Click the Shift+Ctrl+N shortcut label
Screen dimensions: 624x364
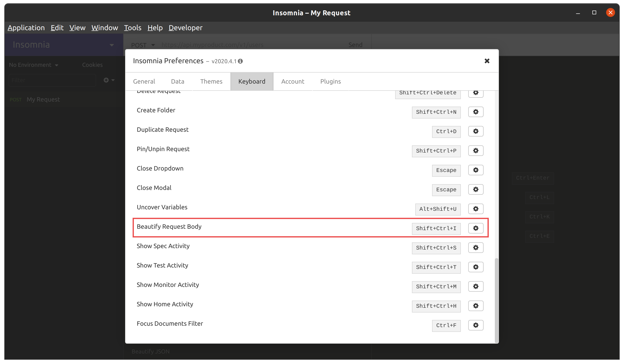(436, 112)
